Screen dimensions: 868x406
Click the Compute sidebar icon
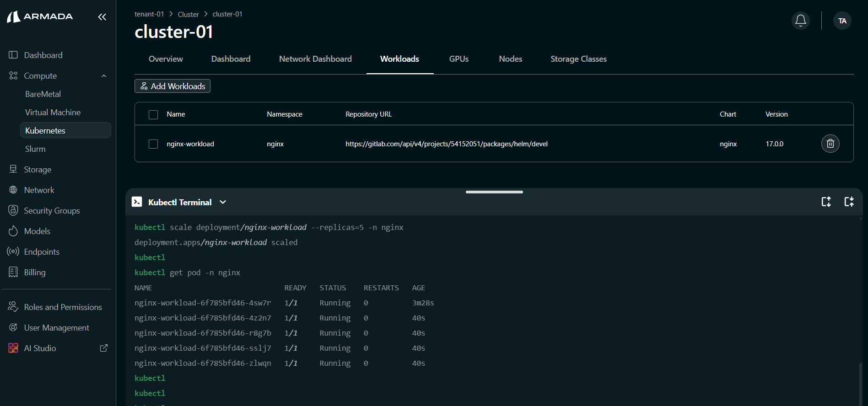pos(13,75)
